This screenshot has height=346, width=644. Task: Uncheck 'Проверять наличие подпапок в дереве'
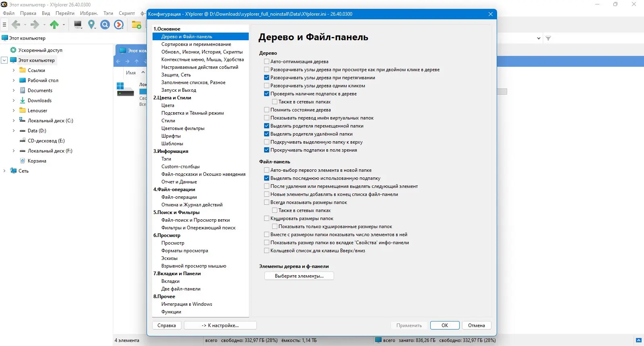[x=266, y=94]
